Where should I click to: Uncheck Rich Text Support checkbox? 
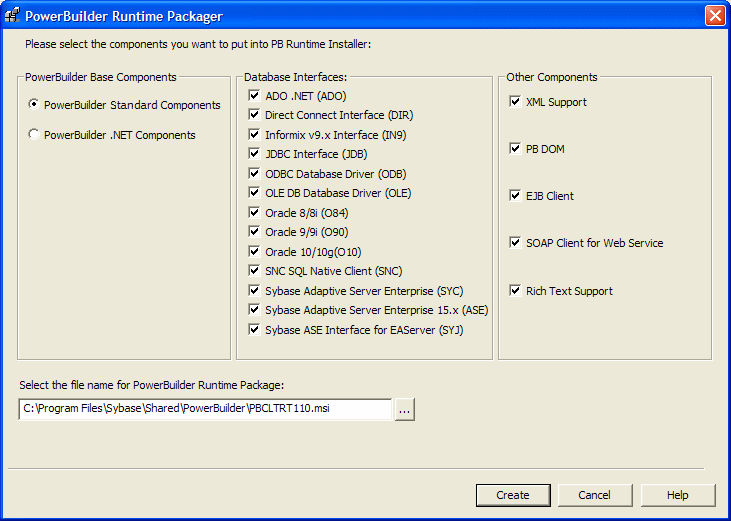[x=515, y=291]
